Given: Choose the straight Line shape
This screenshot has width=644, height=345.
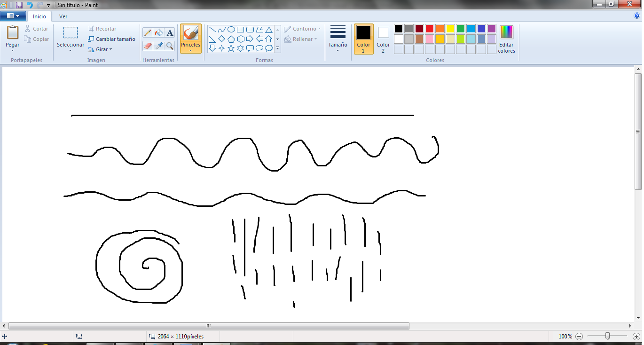Looking at the screenshot, I should [212, 29].
